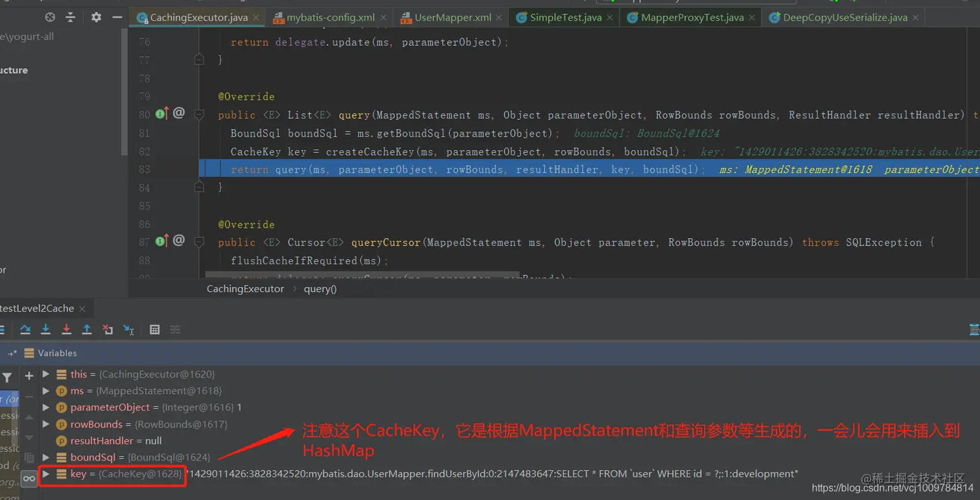Click the move watch down arrow icon
Screen dimensions: 980x500
(29, 437)
